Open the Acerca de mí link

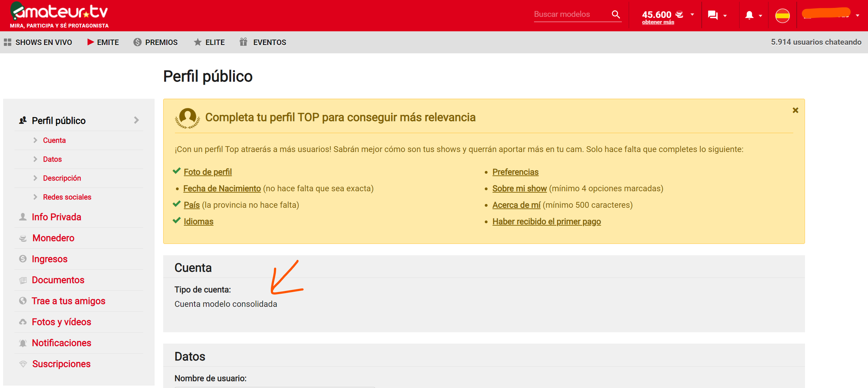coord(516,205)
